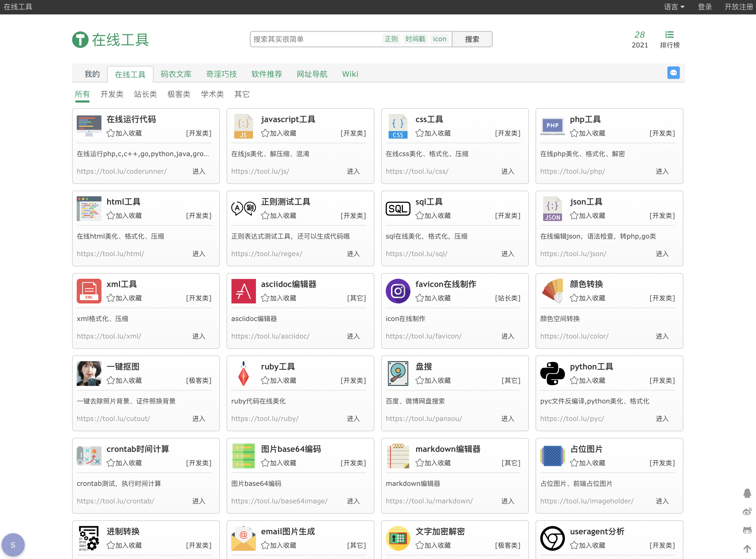Switch to the 码农文库 tab
This screenshot has width=756, height=559.
coord(176,74)
